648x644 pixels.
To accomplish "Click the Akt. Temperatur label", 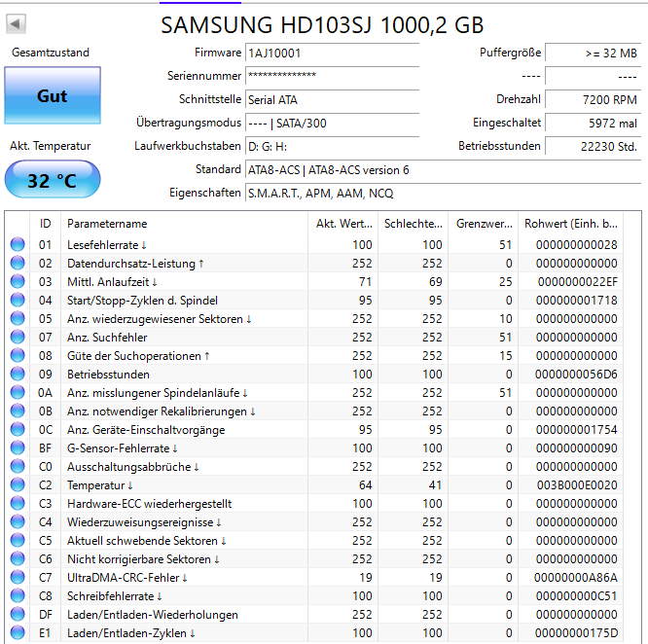I will [51, 146].
